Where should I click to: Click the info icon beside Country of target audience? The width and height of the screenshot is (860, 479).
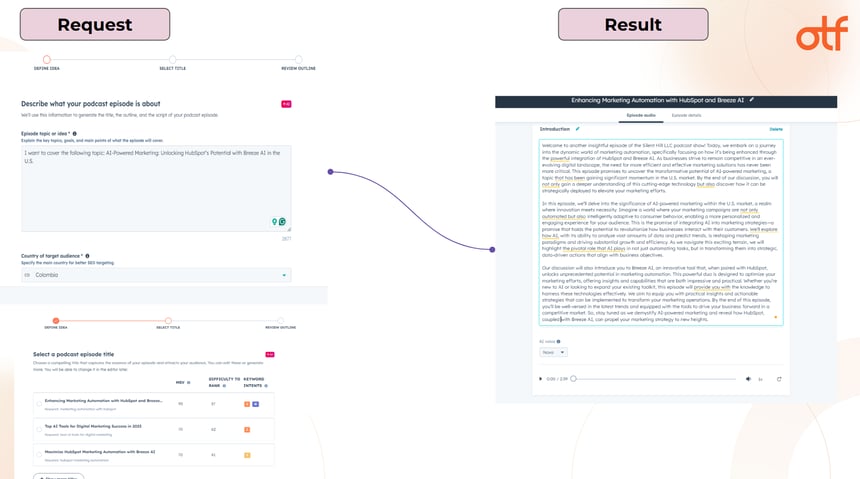pos(87,256)
